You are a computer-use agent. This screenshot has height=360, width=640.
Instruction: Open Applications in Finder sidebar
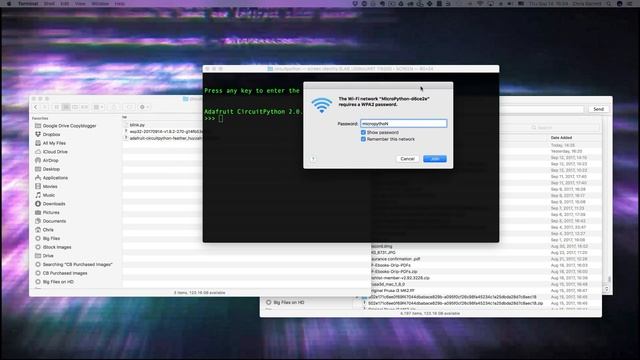pyautogui.click(x=51, y=178)
